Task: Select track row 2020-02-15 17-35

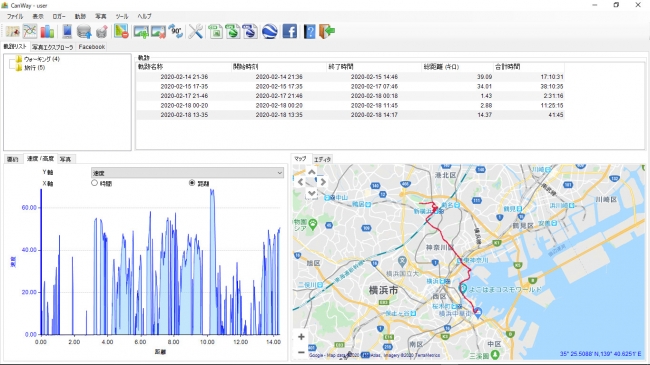Action: coord(350,86)
